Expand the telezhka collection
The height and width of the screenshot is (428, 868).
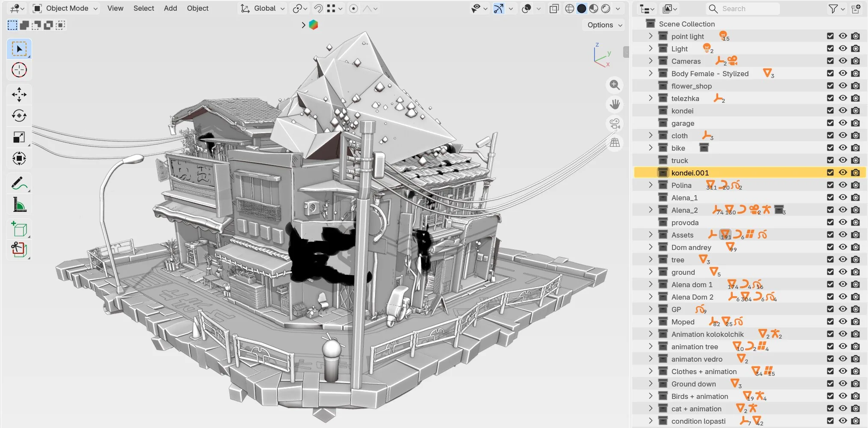[651, 98]
